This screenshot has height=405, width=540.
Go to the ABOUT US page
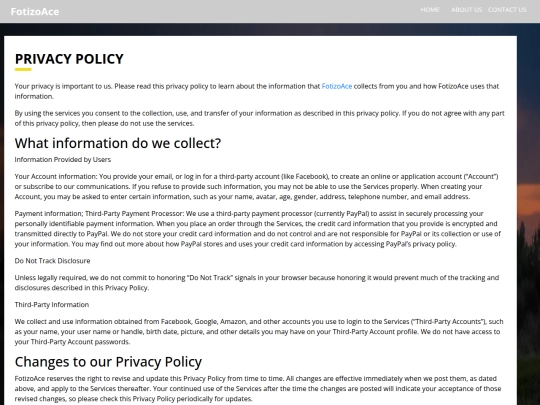tap(466, 10)
